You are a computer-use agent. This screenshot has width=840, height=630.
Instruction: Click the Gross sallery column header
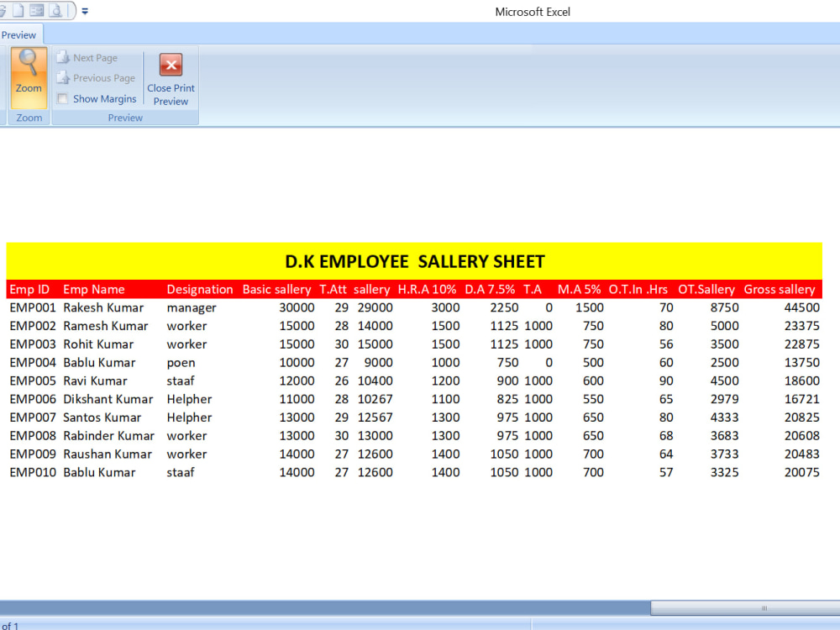point(780,289)
